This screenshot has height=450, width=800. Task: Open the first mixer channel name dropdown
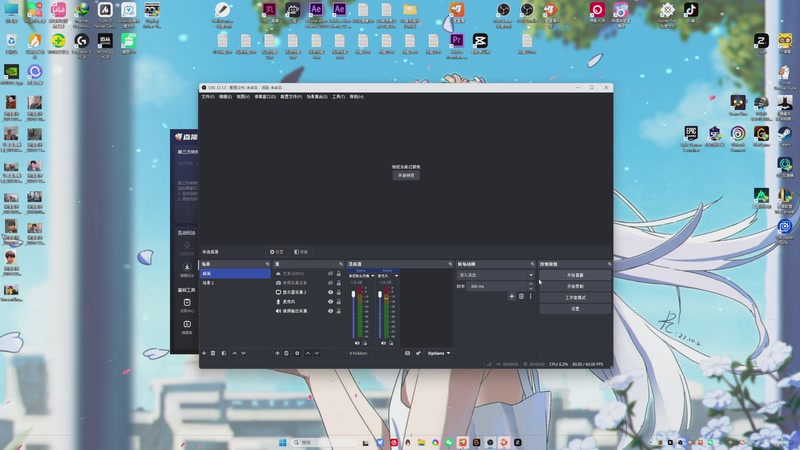[x=362, y=276]
